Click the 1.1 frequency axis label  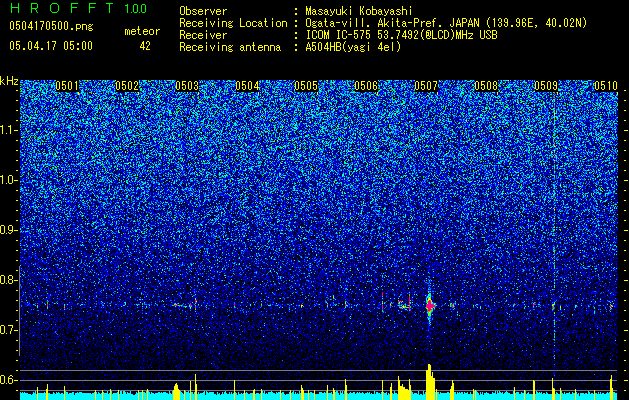tap(8, 130)
